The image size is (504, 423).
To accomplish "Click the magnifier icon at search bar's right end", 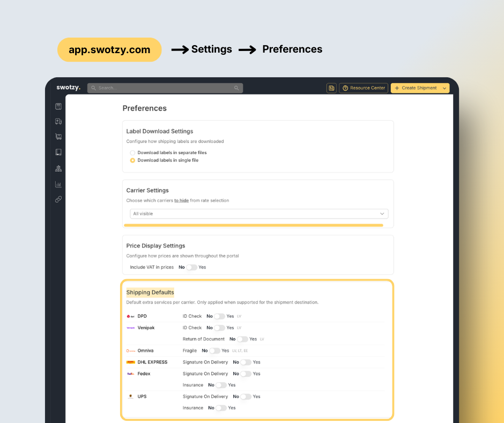I will click(x=236, y=88).
